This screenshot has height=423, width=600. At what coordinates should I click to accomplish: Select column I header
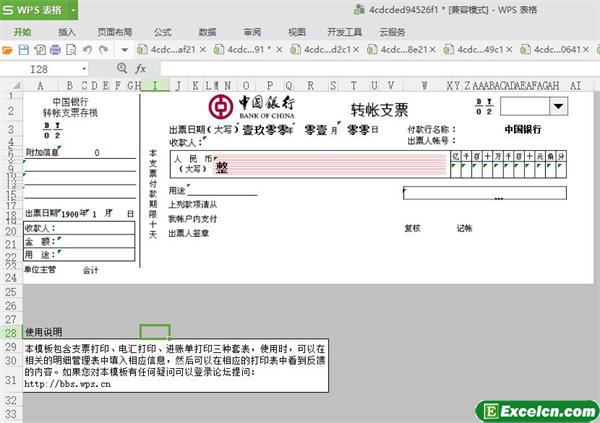coord(155,86)
